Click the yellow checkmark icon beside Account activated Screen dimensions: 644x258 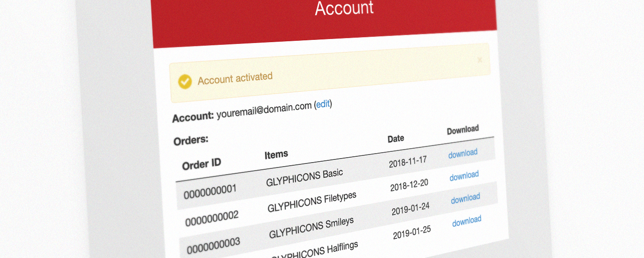(185, 82)
